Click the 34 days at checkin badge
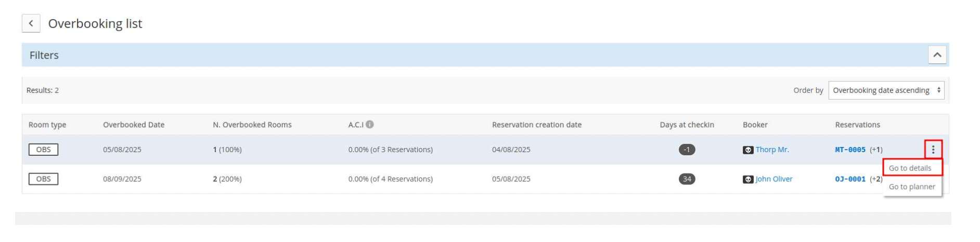 687,179
